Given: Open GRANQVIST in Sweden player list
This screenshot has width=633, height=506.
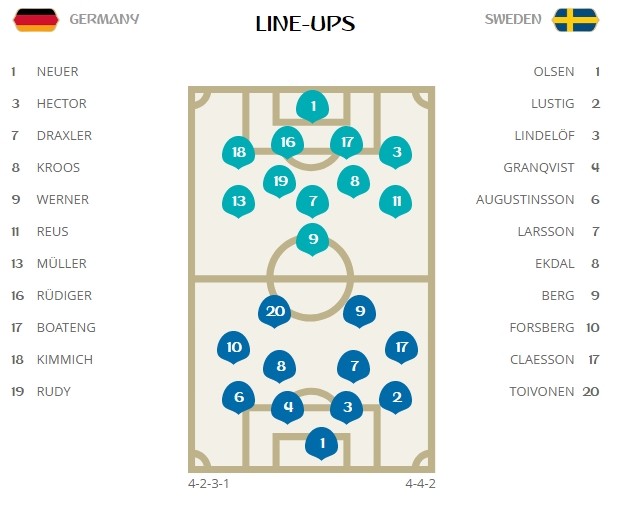Looking at the screenshot, I should 539,168.
